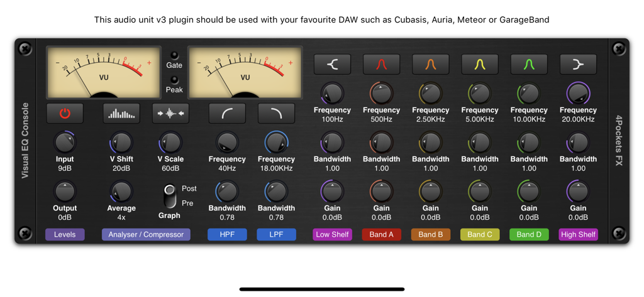Click the Band D Gain knob

(x=529, y=192)
